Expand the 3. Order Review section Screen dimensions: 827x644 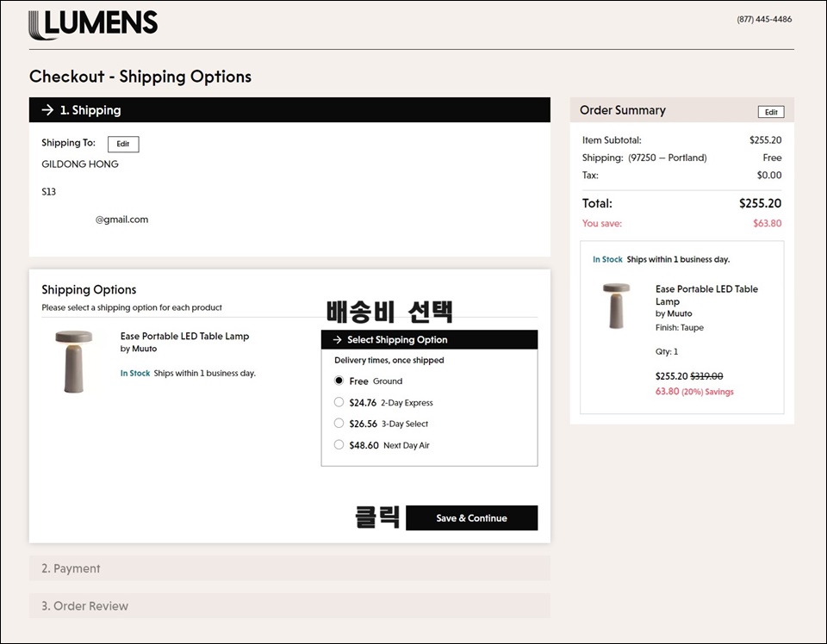coord(289,606)
